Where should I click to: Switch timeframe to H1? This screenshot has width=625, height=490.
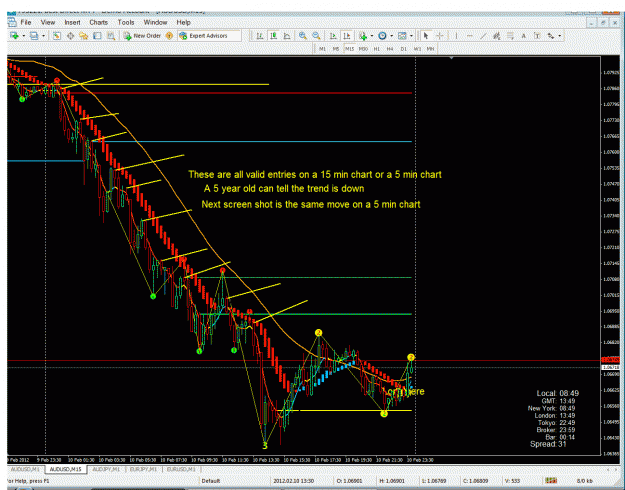377,49
